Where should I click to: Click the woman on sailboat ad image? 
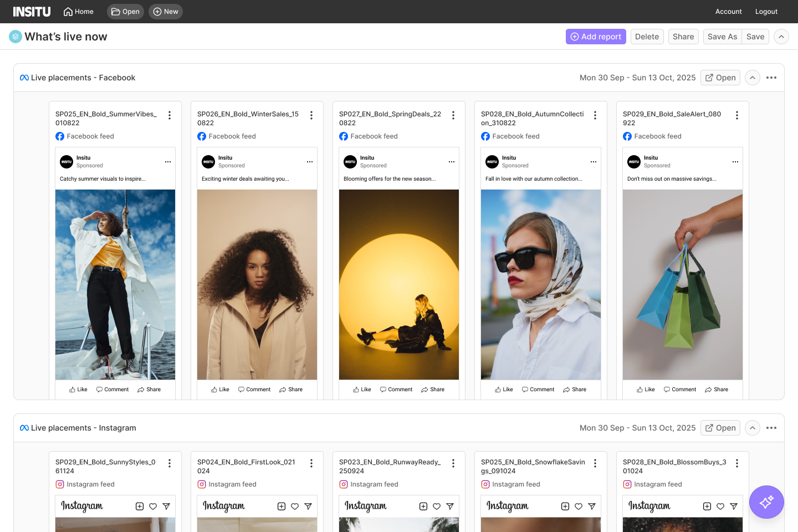pyautogui.click(x=115, y=285)
